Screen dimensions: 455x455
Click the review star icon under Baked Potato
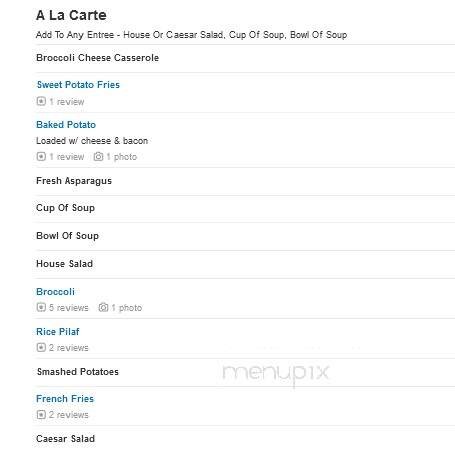click(41, 156)
